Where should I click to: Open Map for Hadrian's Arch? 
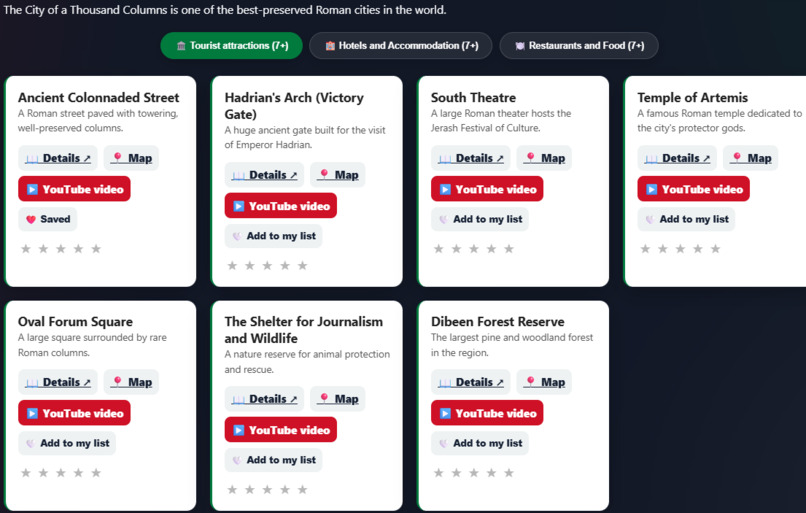click(338, 175)
